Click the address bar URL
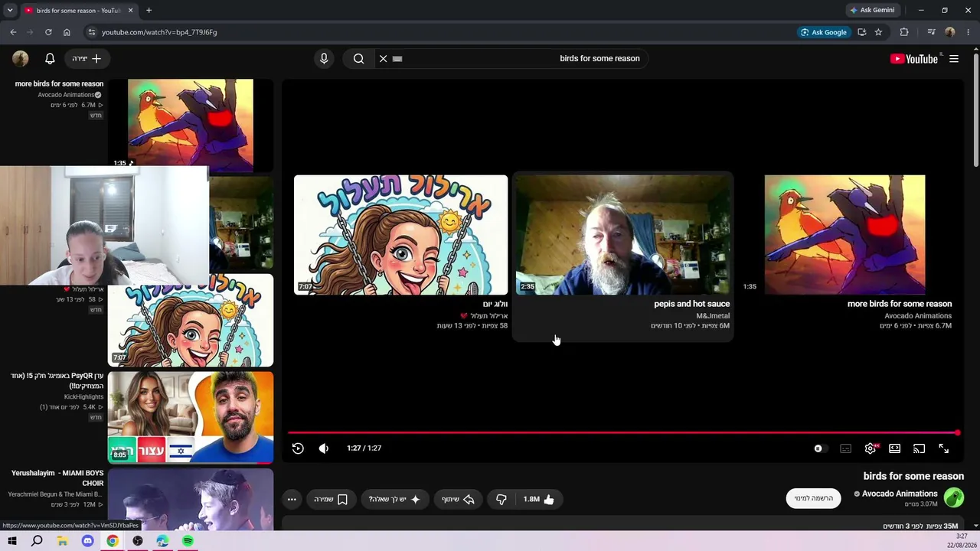 coord(159,32)
